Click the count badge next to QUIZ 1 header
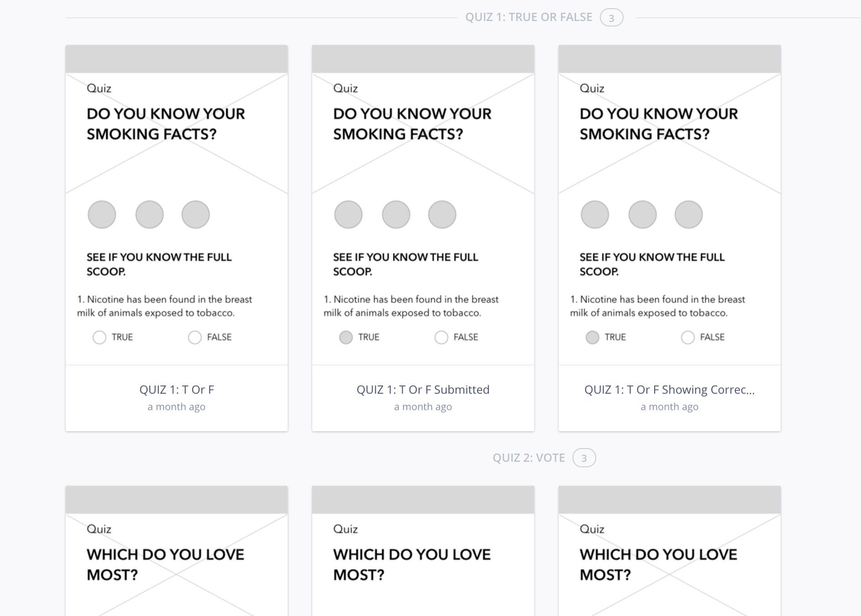 point(612,18)
